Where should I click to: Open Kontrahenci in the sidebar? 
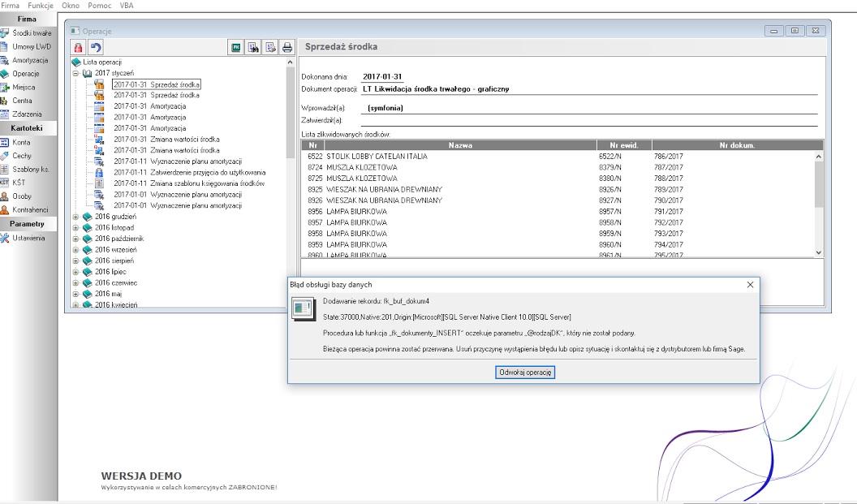coord(30,209)
